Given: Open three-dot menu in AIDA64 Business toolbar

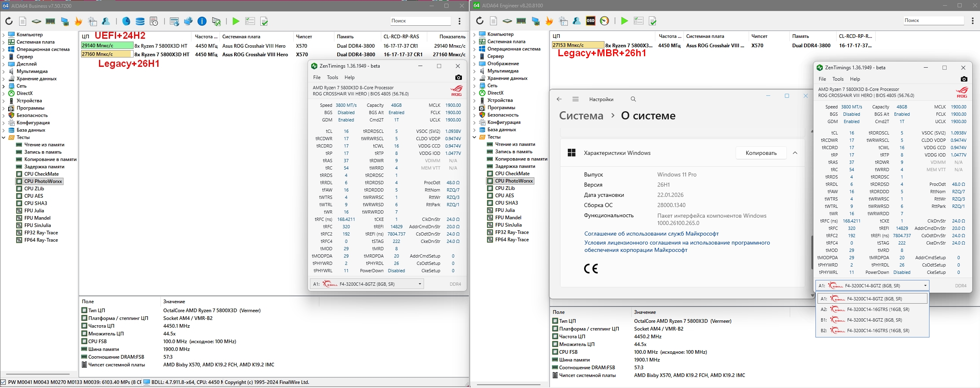Looking at the screenshot, I should tap(459, 21).
